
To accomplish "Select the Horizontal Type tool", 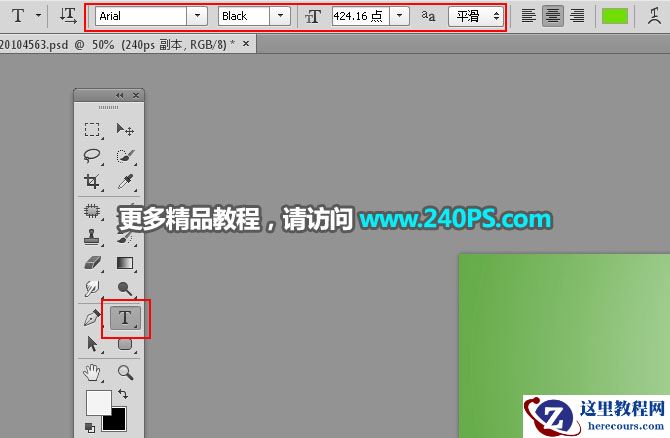I will click(x=125, y=318).
